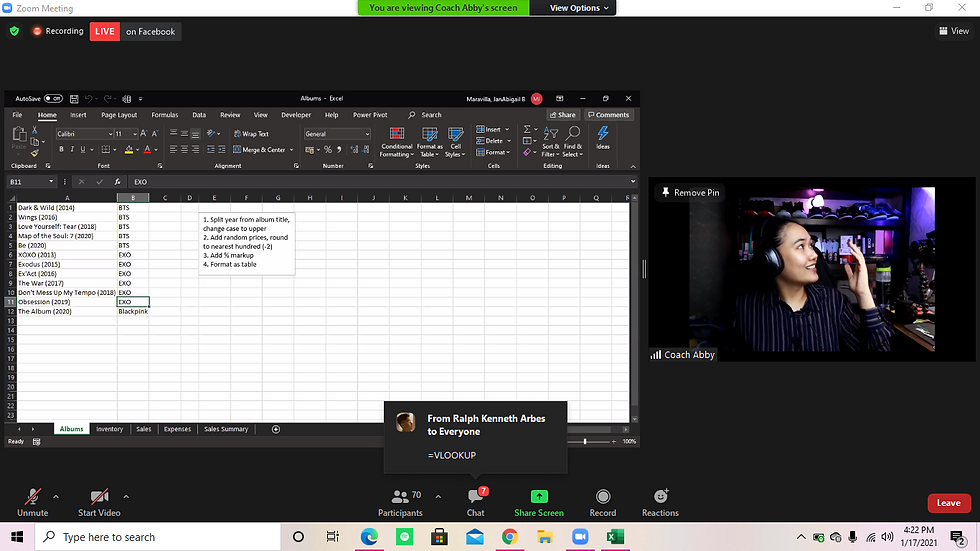Click the green encryption shield icon
This screenshot has height=551, width=980.
(x=14, y=31)
